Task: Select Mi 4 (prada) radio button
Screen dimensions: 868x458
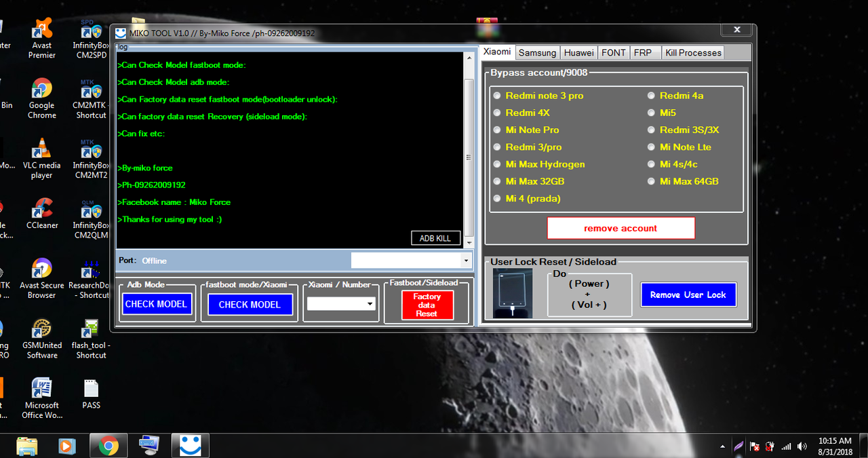Action: click(498, 199)
